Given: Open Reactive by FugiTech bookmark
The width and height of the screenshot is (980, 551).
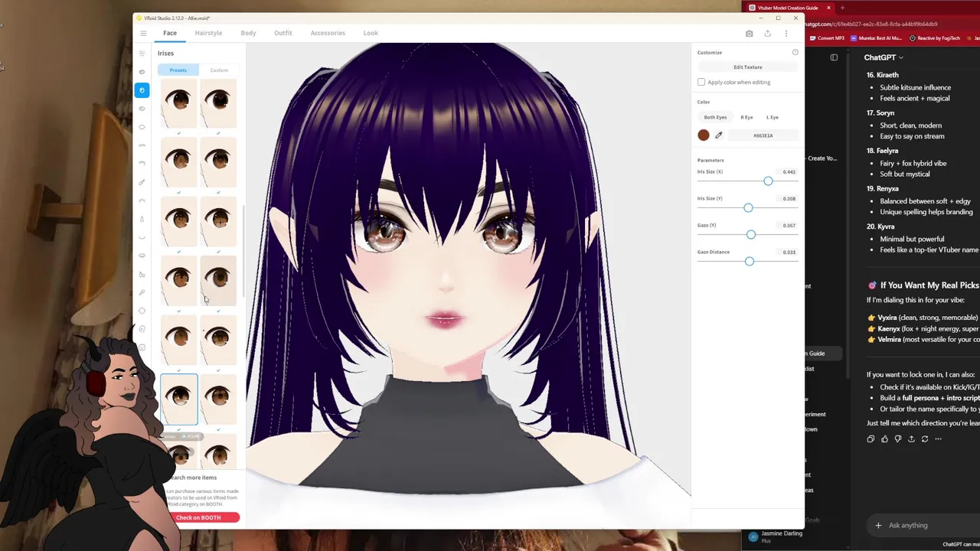Looking at the screenshot, I should click(x=934, y=38).
